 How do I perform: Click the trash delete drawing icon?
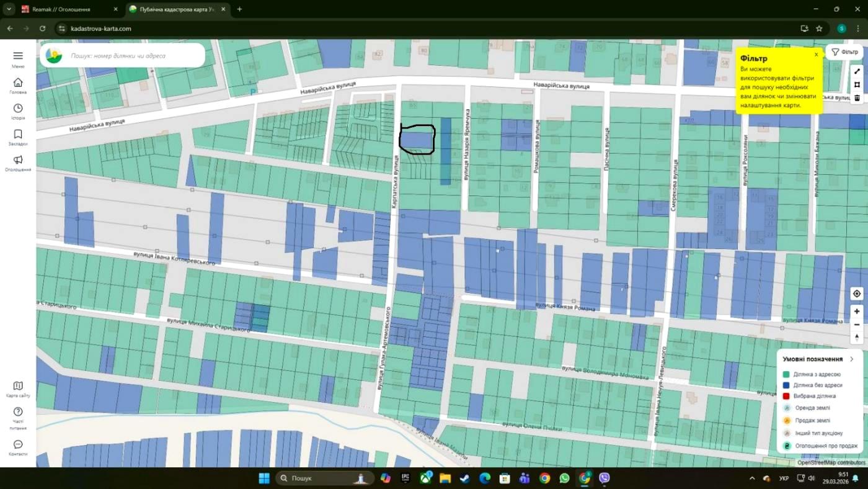tap(857, 97)
